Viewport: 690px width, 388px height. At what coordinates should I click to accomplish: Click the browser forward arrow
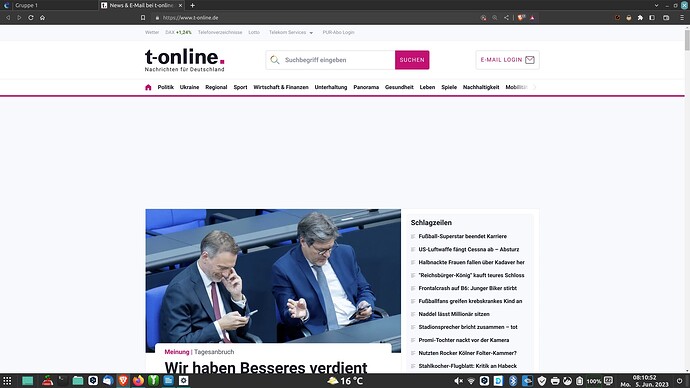(x=19, y=18)
